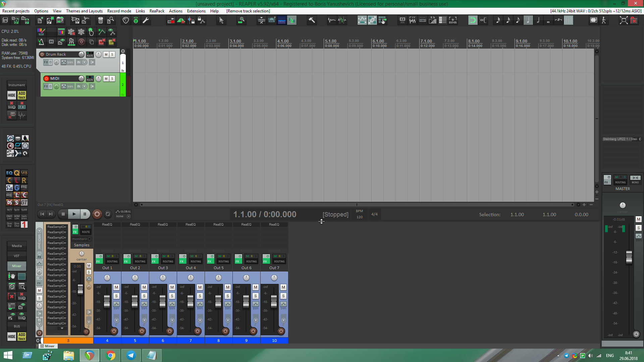Open monitoring dropdown on Samples channel
This screenshot has width=644, height=362.
point(90,239)
